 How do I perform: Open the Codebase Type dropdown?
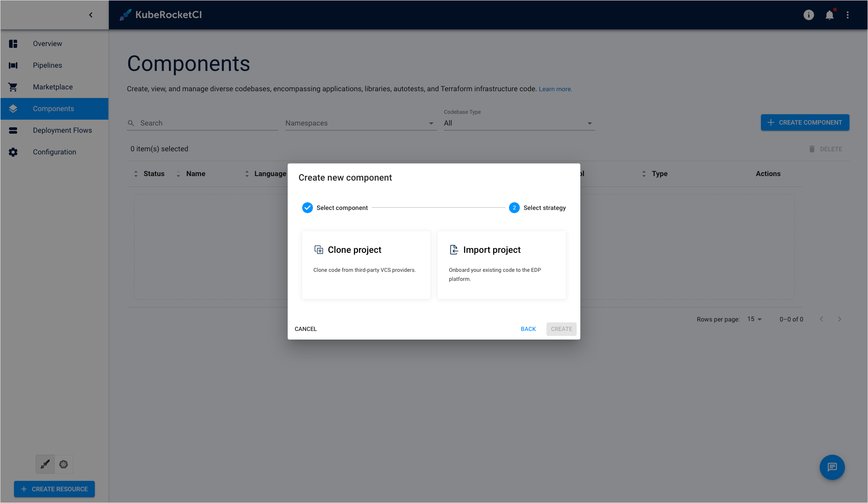coord(518,123)
